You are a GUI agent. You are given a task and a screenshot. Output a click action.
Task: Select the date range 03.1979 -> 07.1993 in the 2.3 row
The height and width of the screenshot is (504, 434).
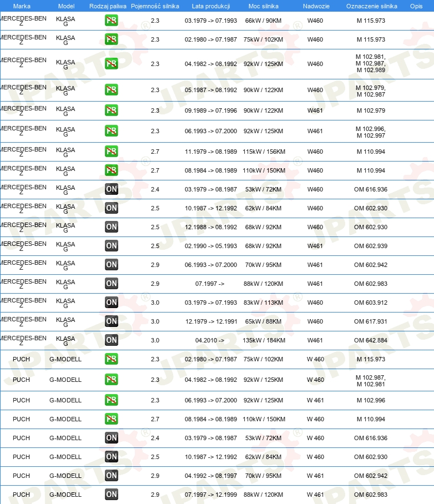211,21
